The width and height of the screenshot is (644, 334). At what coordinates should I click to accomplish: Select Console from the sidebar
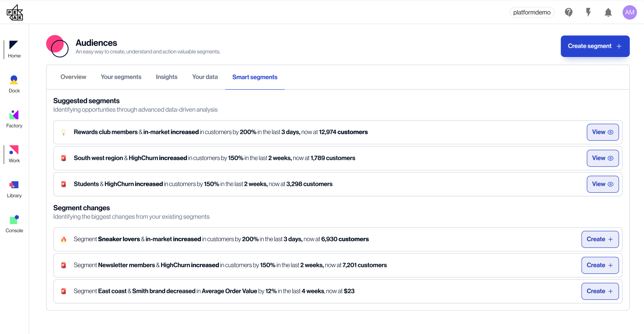pos(14,223)
